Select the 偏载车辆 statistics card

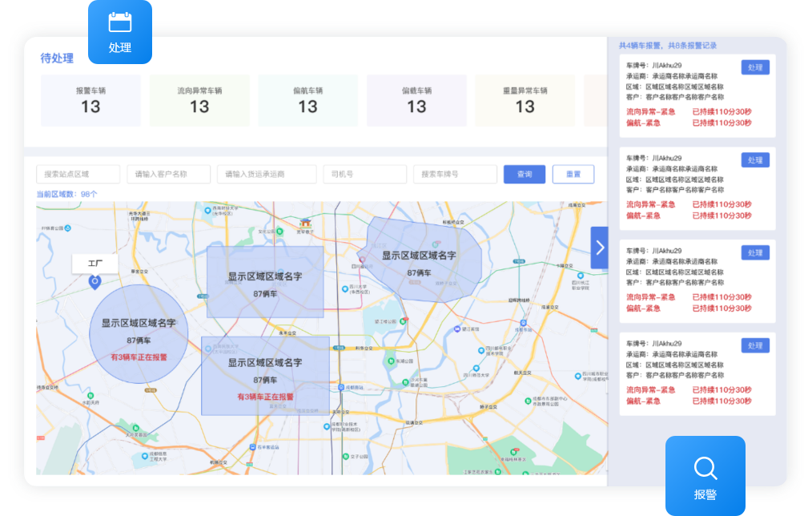(x=416, y=100)
